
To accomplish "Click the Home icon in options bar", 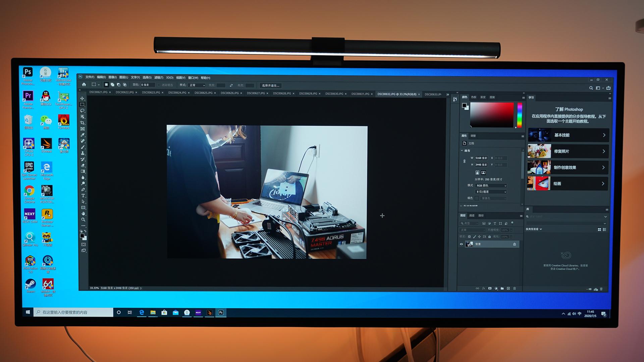I will tap(84, 85).
